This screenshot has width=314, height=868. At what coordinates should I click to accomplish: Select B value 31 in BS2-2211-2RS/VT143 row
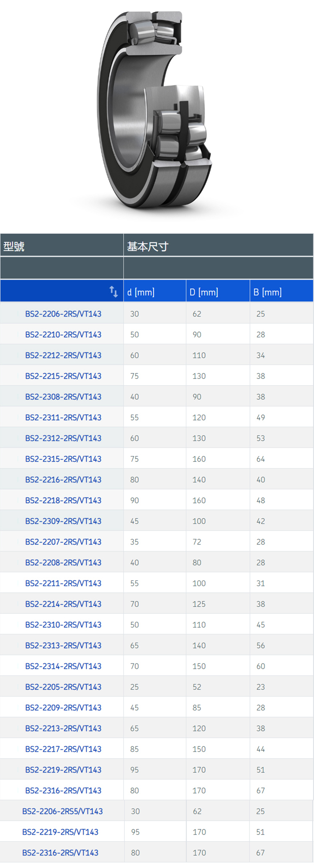tap(261, 583)
